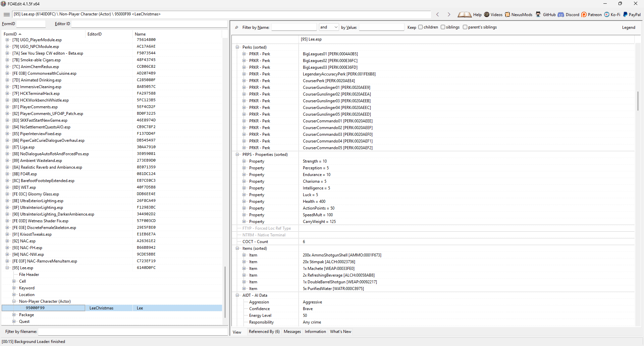
Task: Collapse the AIDT - AI Data section
Action: coord(237,295)
